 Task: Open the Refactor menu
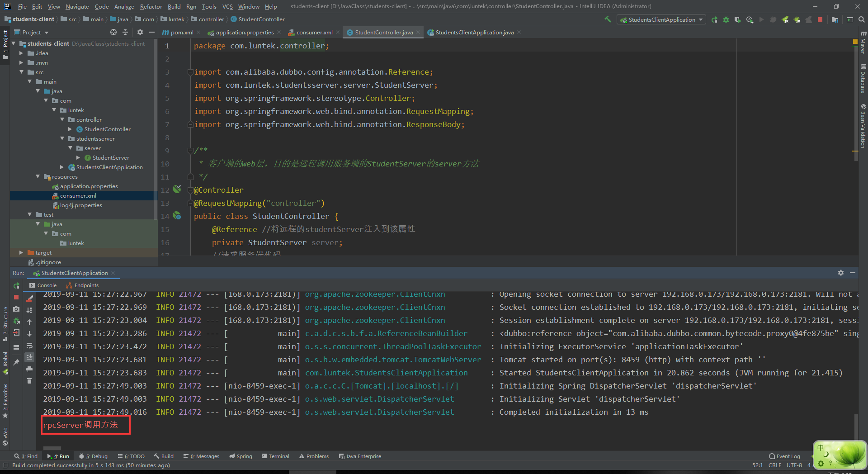[x=151, y=6]
